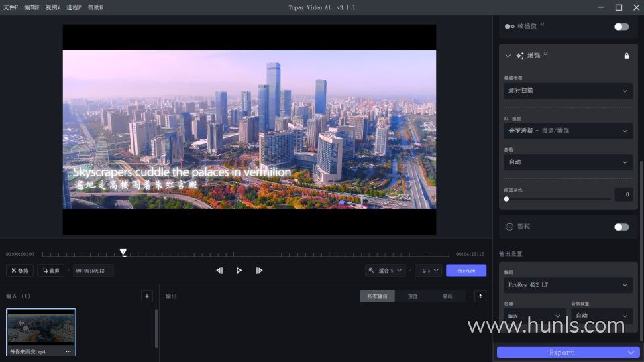Open the 编辑E menu
The image size is (644, 362).
(x=32, y=7)
